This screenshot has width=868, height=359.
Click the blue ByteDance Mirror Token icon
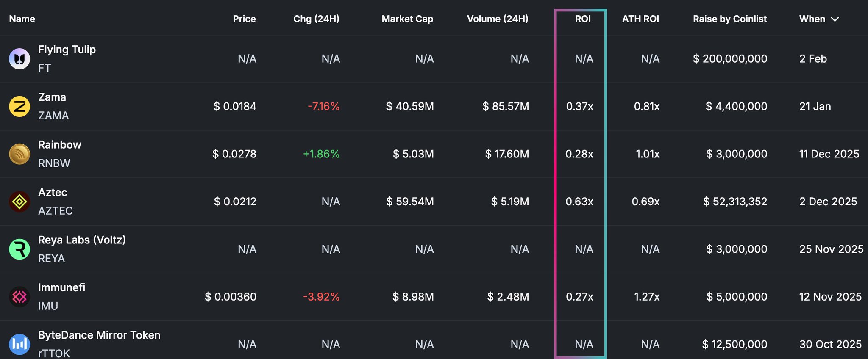19,344
